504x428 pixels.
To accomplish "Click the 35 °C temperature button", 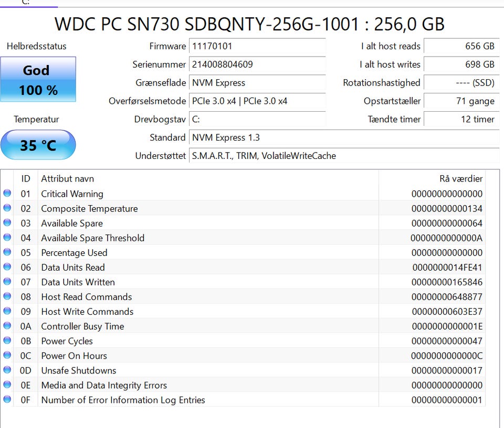I will 38,145.
